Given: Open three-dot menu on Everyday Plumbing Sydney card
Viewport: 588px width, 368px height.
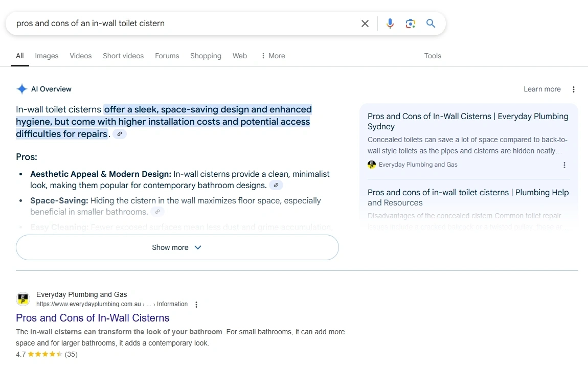Looking at the screenshot, I should click(564, 165).
